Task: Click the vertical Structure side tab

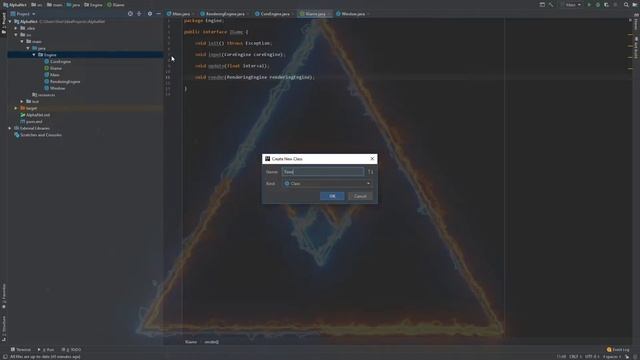Action: coord(4,328)
